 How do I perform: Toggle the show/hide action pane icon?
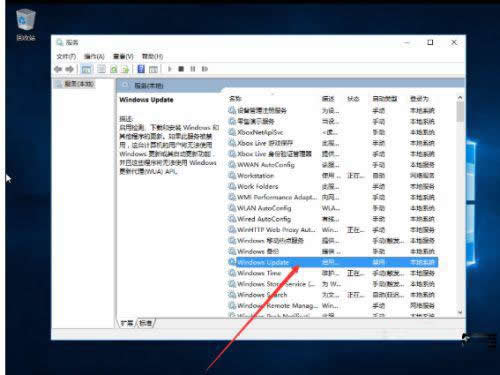point(153,69)
